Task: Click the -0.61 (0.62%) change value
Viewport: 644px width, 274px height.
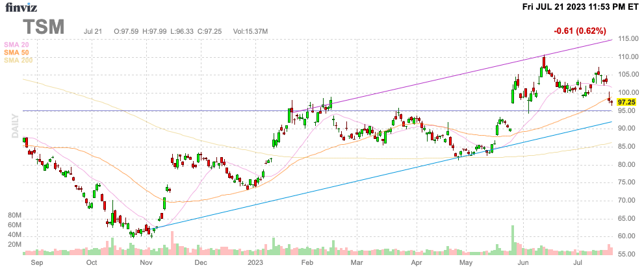Action: pyautogui.click(x=580, y=31)
